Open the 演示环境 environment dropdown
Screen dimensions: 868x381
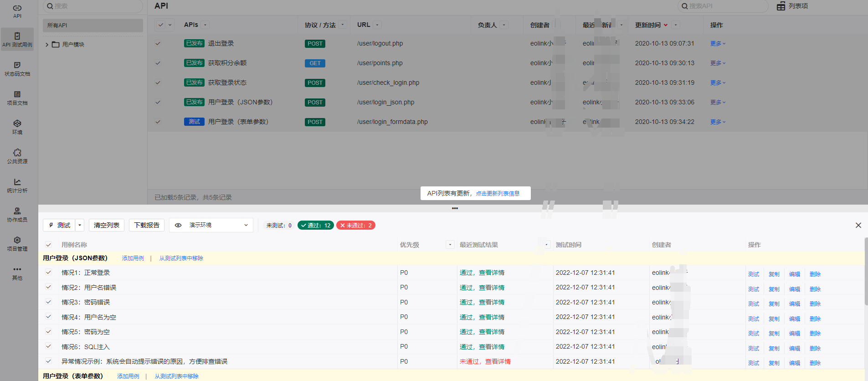[211, 225]
